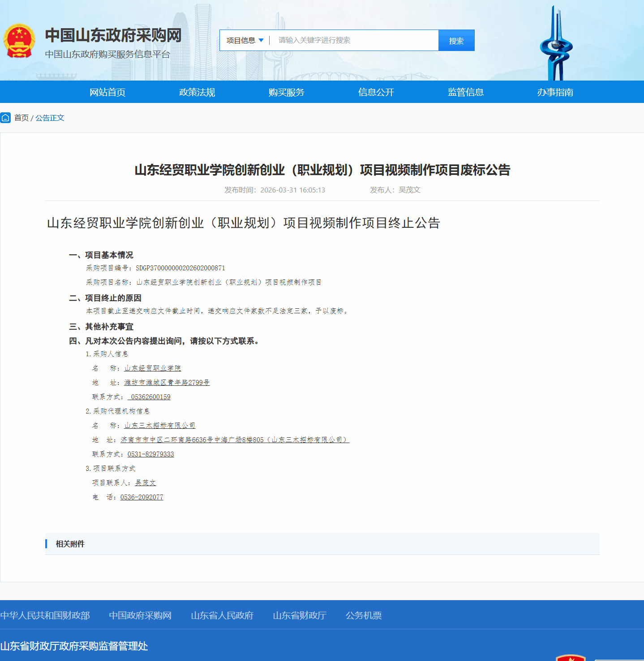
Task: Open the 网站首页 nav menu item
Action: [x=107, y=92]
